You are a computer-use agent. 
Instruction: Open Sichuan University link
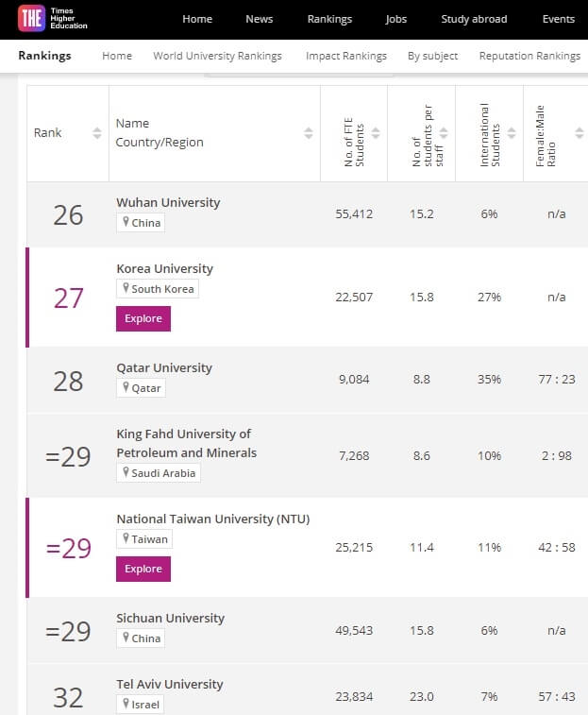(171, 618)
